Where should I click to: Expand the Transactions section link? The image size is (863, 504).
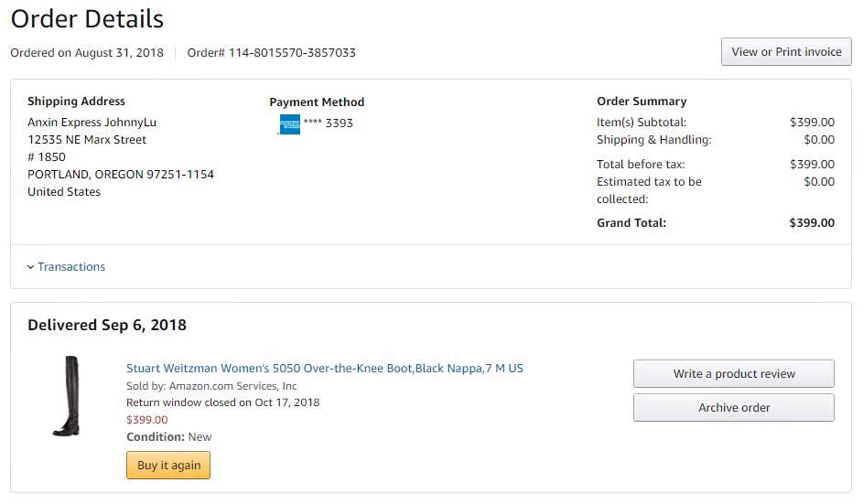71,267
